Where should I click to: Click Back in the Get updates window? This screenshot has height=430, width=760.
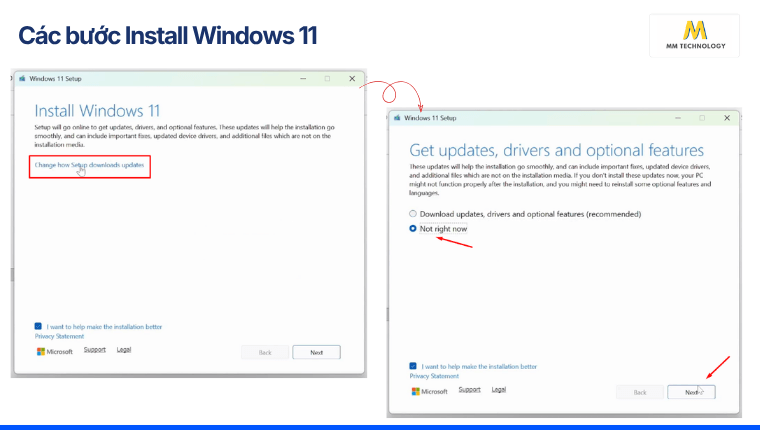pos(640,392)
